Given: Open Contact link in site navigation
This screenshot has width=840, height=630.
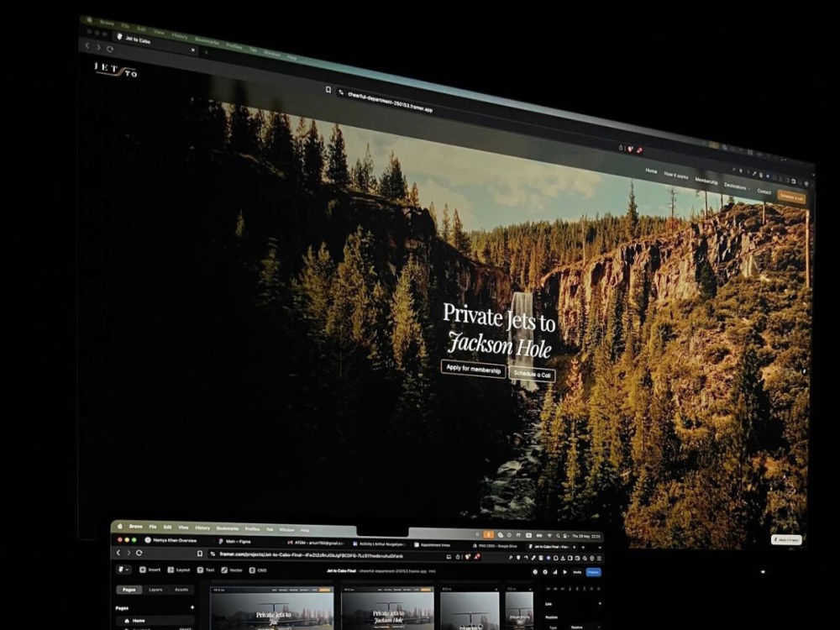Looking at the screenshot, I should (764, 192).
